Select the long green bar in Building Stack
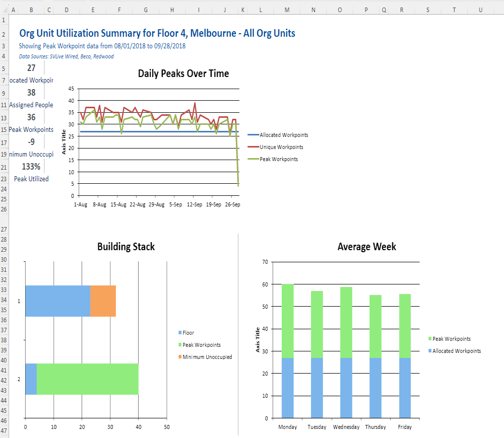504x438 pixels. pyautogui.click(x=87, y=379)
